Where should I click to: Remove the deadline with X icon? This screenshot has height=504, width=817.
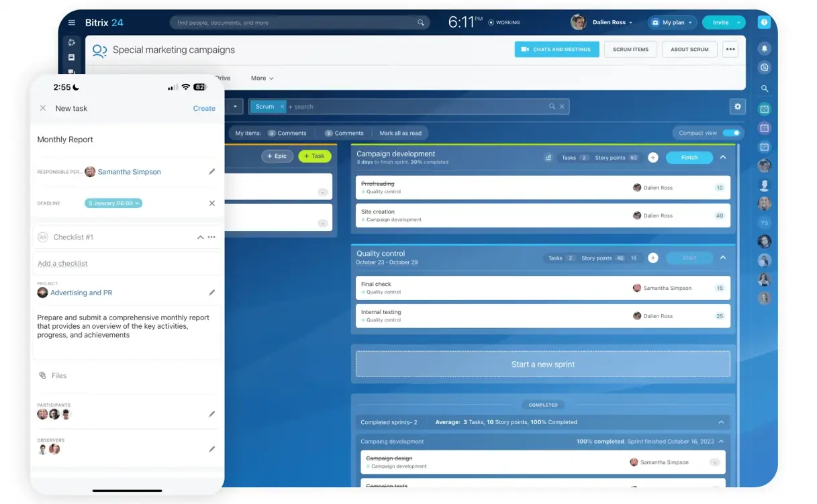[x=211, y=203]
